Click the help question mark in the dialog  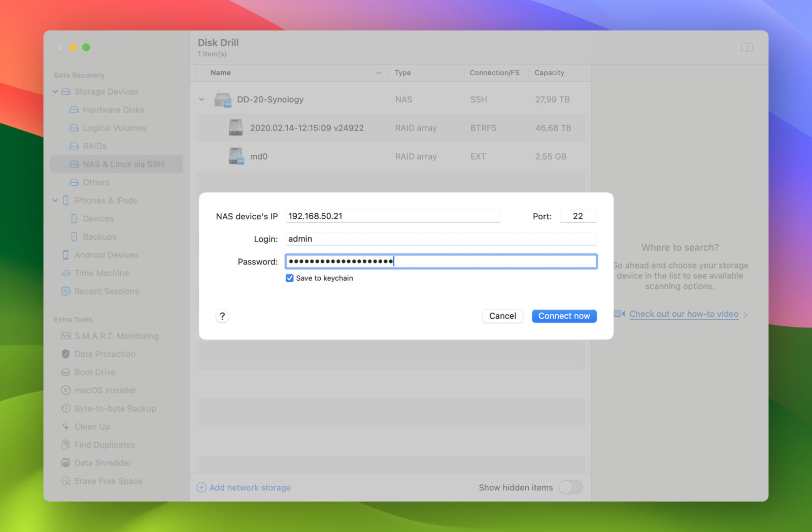(222, 316)
